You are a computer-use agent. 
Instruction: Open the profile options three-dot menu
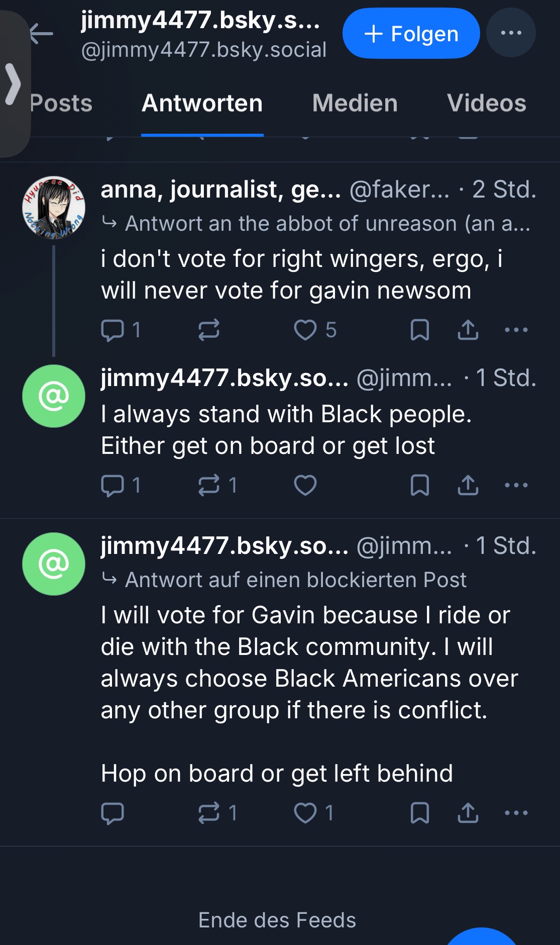point(511,33)
